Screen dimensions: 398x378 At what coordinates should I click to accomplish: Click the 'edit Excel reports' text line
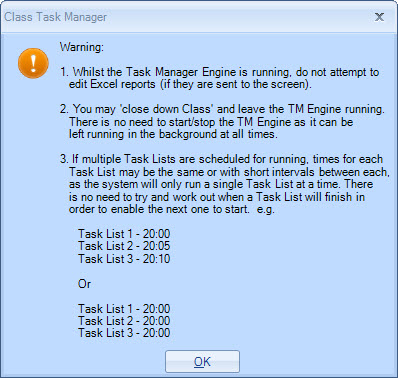tap(190, 84)
